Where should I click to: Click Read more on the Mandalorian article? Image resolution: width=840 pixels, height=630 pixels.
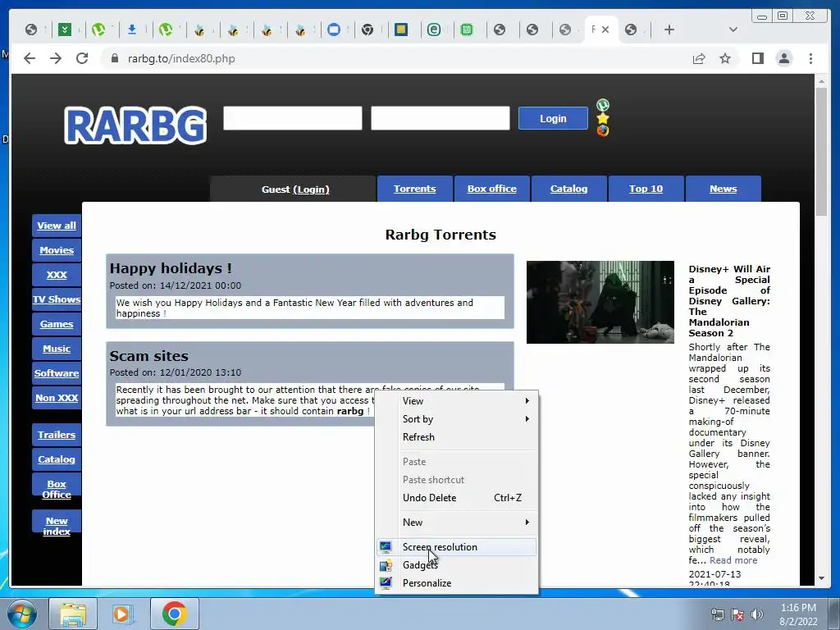point(733,560)
